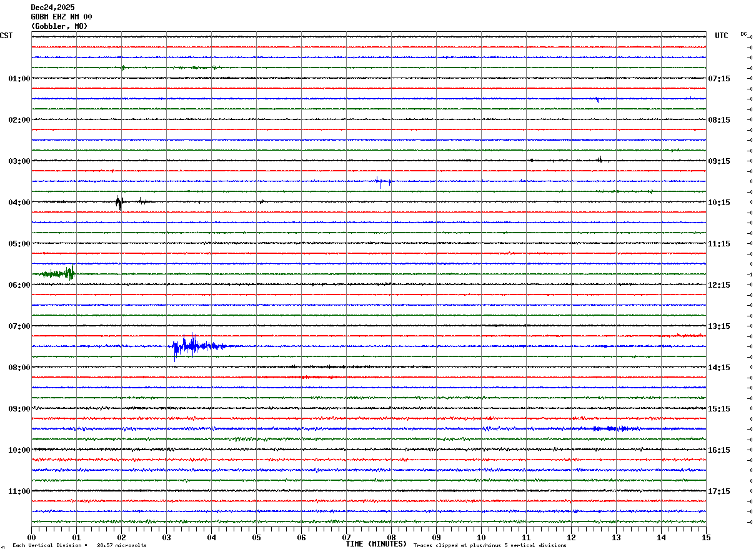Click the 14:15 UTC time label
The image size is (756, 554).
pos(719,368)
